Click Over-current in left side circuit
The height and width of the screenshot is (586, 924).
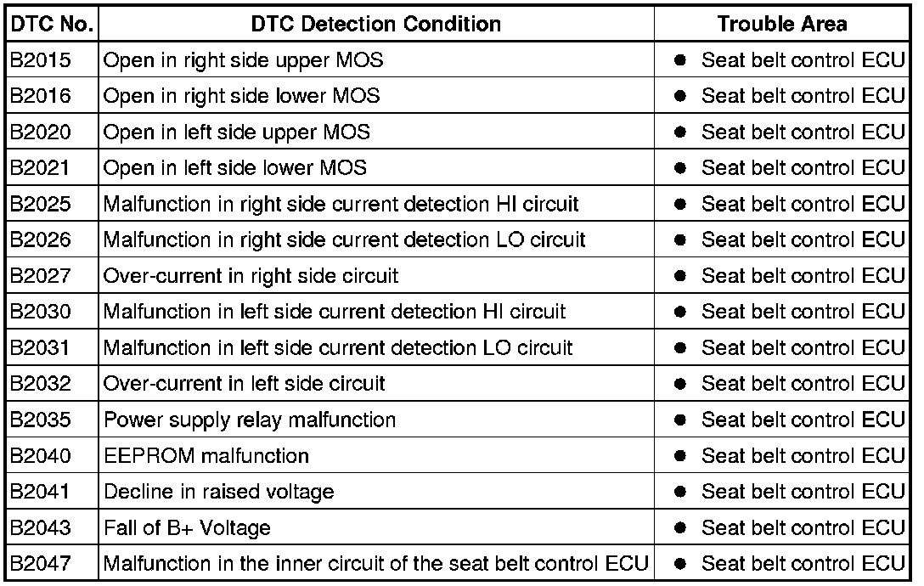pyautogui.click(x=244, y=384)
